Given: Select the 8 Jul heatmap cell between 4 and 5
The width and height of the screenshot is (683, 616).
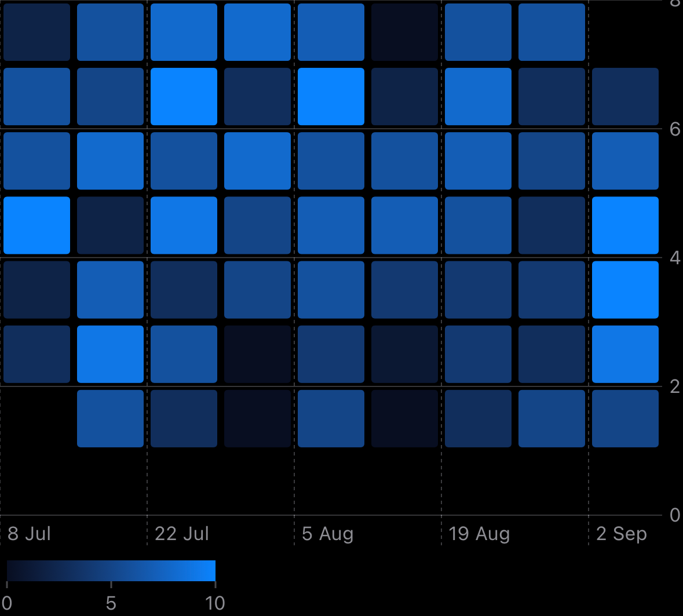Looking at the screenshot, I should pos(36,225).
